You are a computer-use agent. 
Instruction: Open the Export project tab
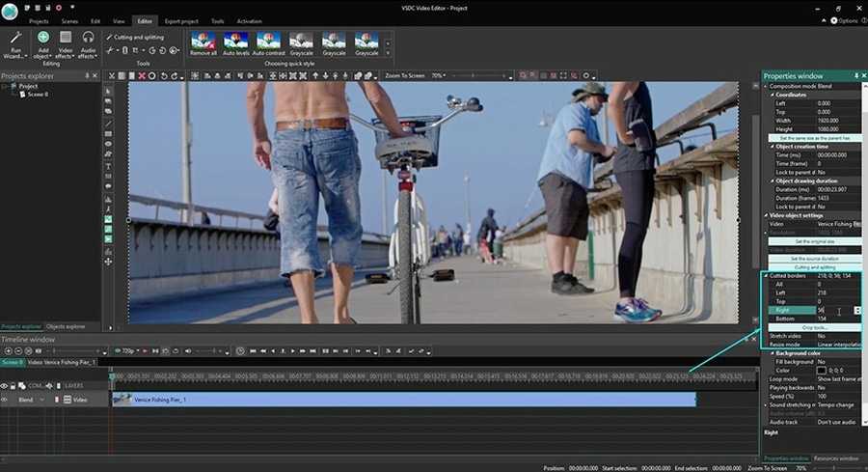181,20
